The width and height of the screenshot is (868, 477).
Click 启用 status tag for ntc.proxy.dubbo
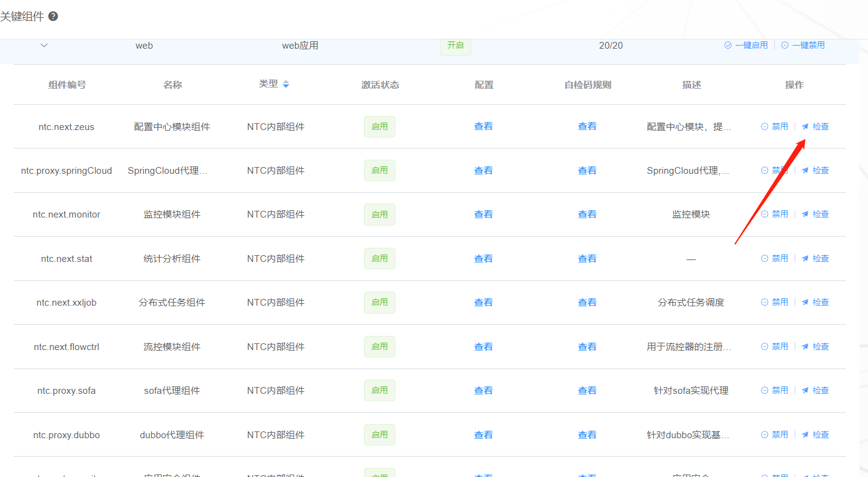[x=379, y=434]
